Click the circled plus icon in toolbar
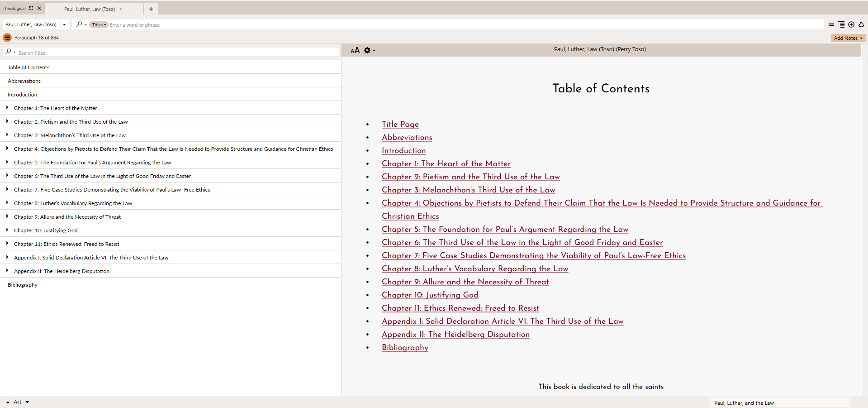Screen dimensions: 868x408 (x=851, y=24)
